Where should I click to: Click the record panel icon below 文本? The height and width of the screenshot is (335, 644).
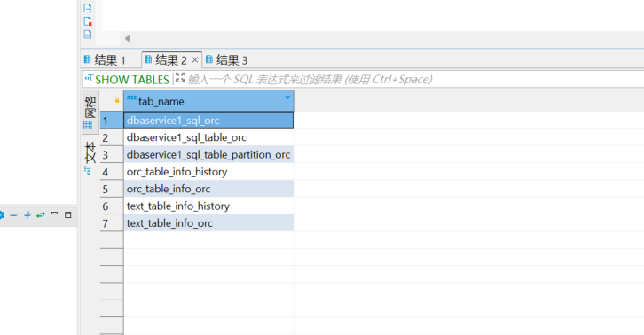[x=88, y=170]
